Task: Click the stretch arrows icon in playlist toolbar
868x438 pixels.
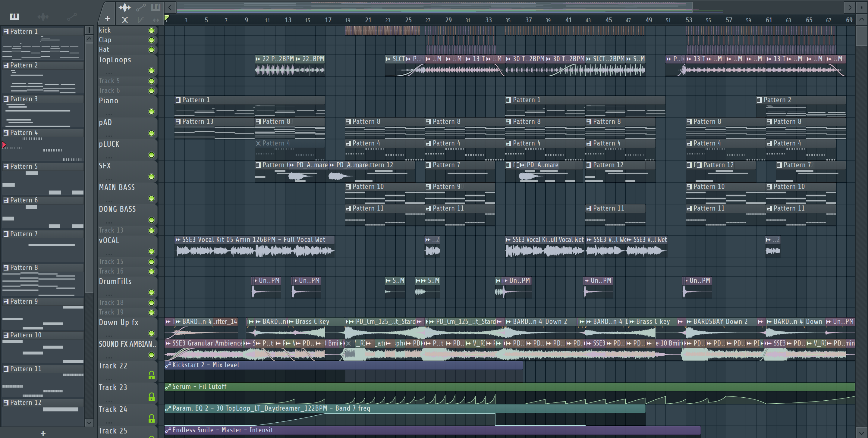Action: (156, 20)
